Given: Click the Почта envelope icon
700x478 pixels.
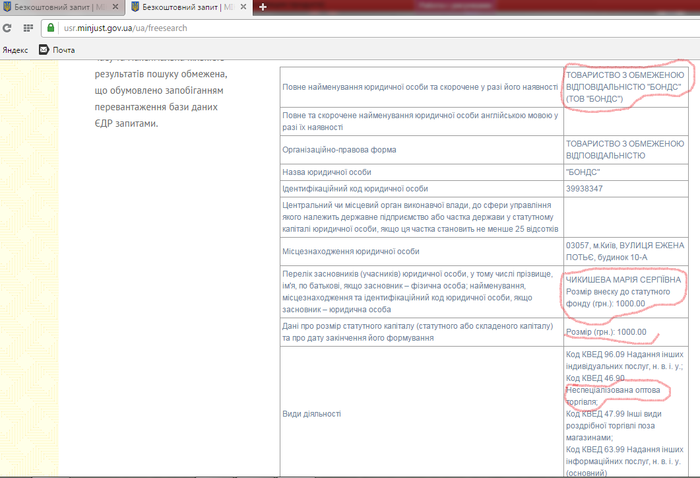Looking at the screenshot, I should (44, 50).
